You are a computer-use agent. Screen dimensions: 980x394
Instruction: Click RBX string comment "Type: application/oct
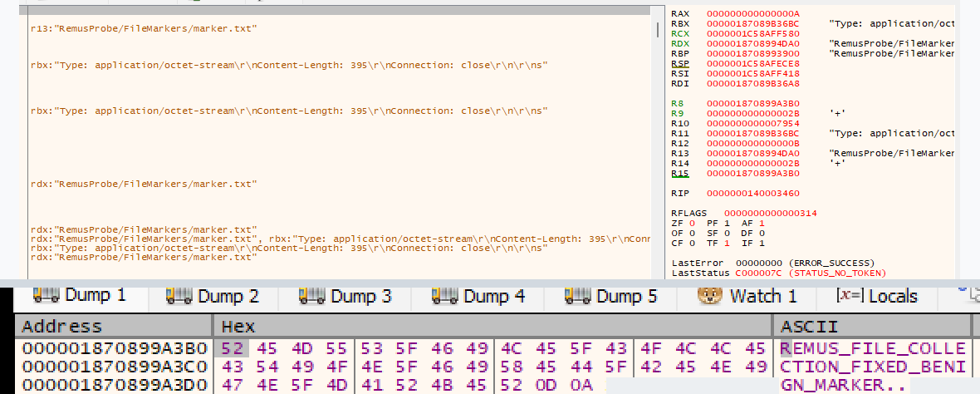coord(892,24)
